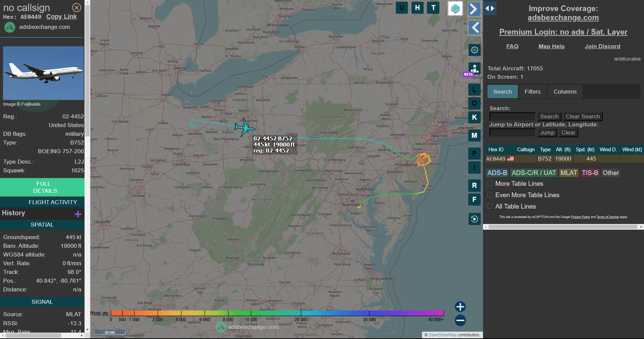Select the AE0449 row in aircraft table
The image size is (644, 339).
pos(565,159)
